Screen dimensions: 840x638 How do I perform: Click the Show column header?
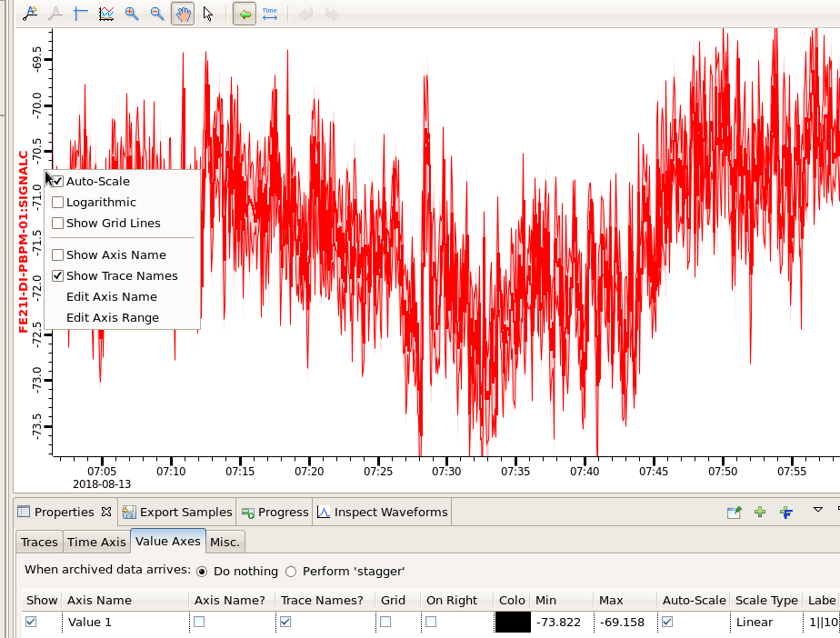pyautogui.click(x=43, y=600)
